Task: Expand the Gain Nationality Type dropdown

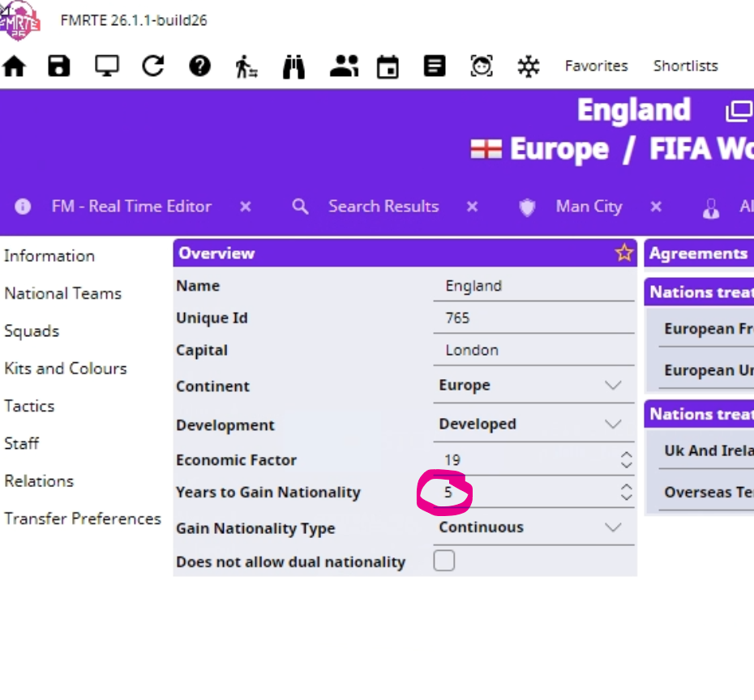Action: pos(613,527)
